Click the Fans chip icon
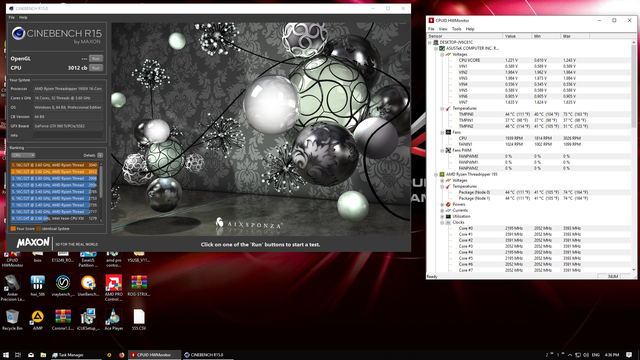The width and height of the screenshot is (640, 360). click(448, 132)
